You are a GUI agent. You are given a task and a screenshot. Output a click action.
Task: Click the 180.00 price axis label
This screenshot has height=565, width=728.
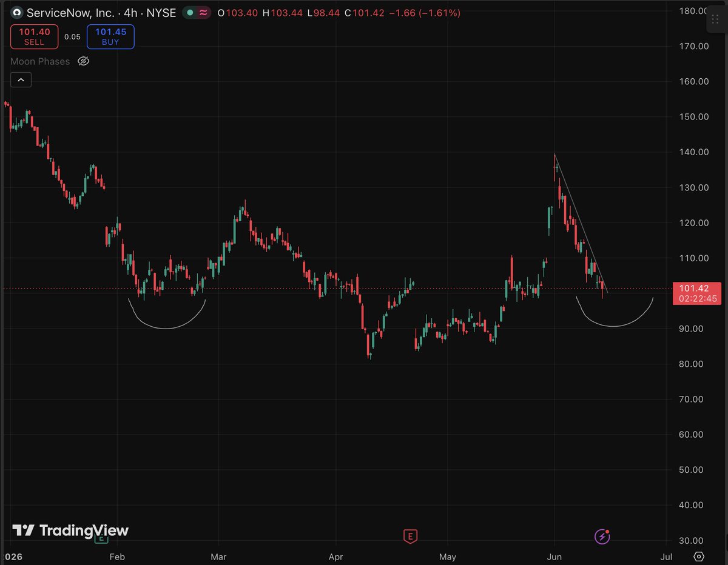pos(695,11)
